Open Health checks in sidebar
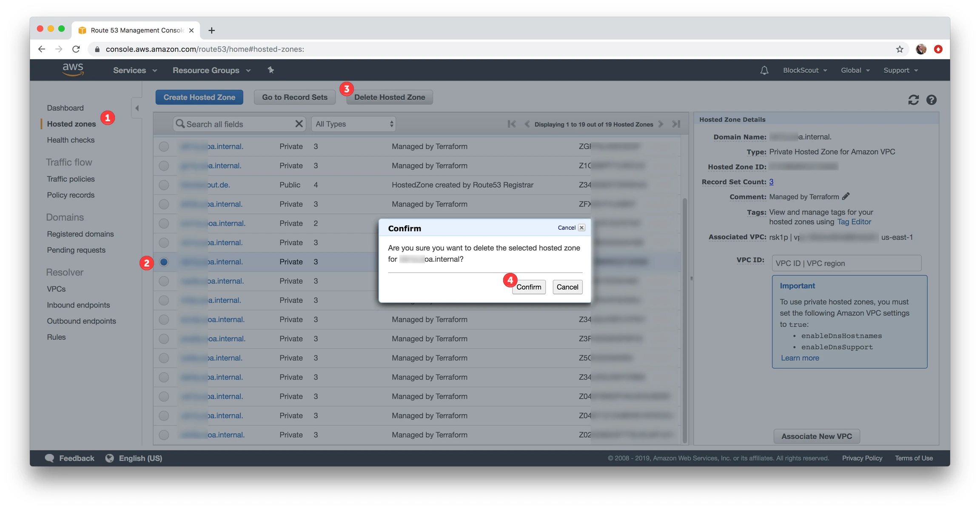 pyautogui.click(x=71, y=140)
